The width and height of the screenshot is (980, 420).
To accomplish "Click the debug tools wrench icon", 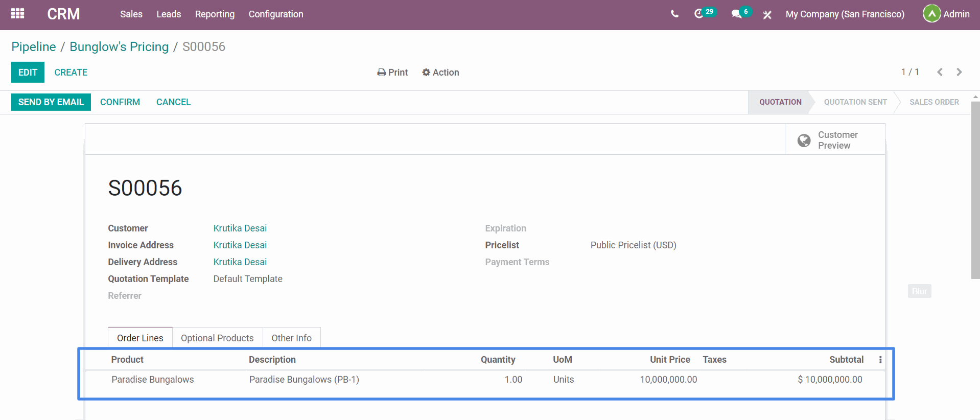I will coord(767,15).
